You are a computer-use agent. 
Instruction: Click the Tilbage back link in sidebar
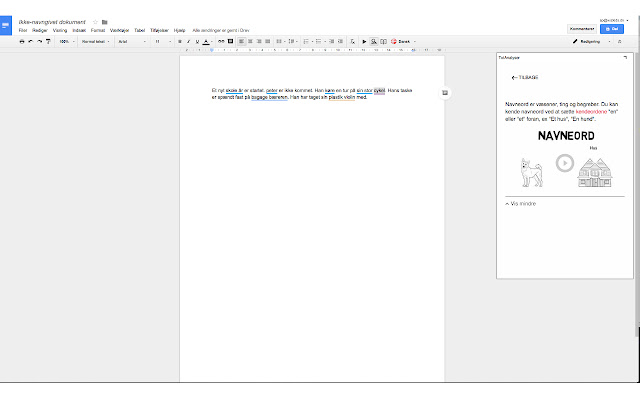[x=525, y=77]
